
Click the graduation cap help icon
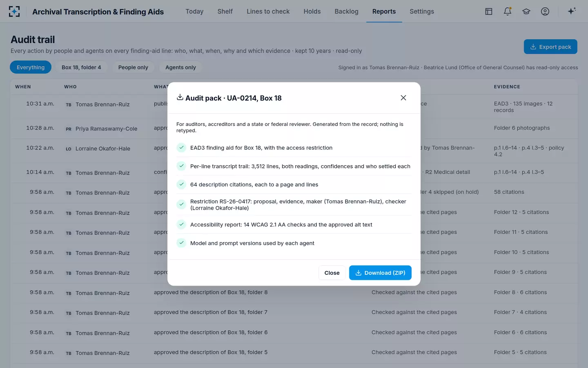pyautogui.click(x=526, y=11)
